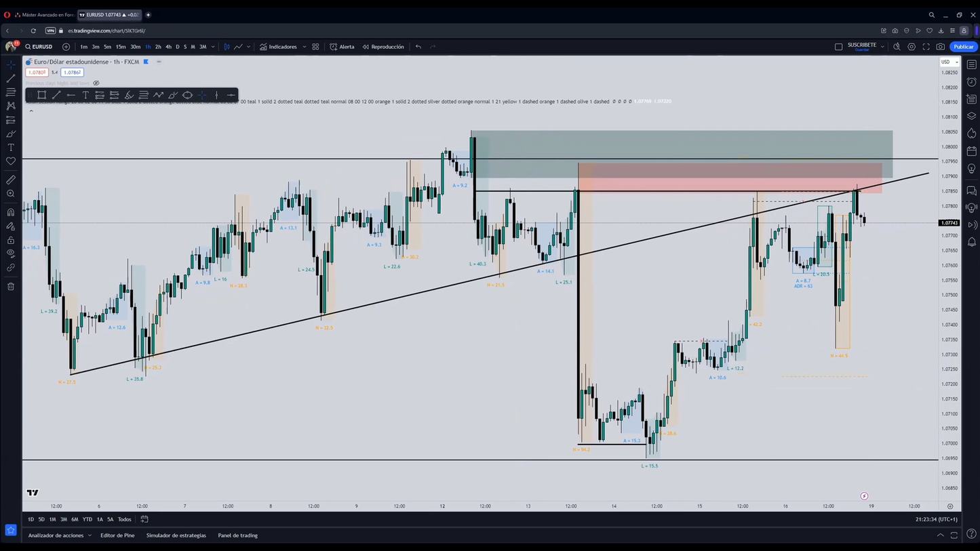This screenshot has height=551, width=980.
Task: Open the Editor de Pine tab
Action: click(117, 535)
